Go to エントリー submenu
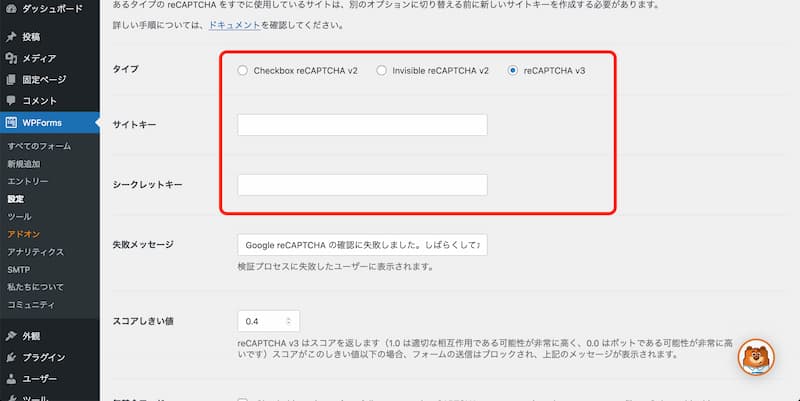This screenshot has height=401, width=800. point(28,181)
